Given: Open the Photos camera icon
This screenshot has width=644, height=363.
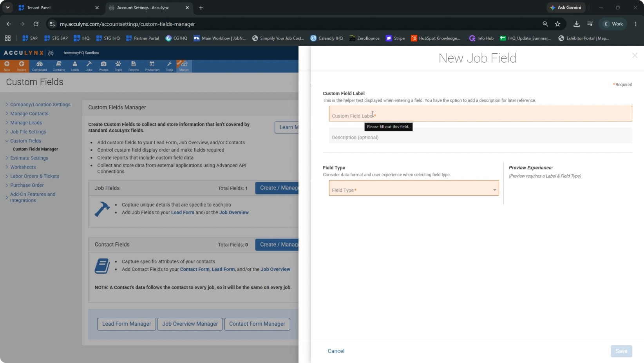Looking at the screenshot, I should point(103,66).
